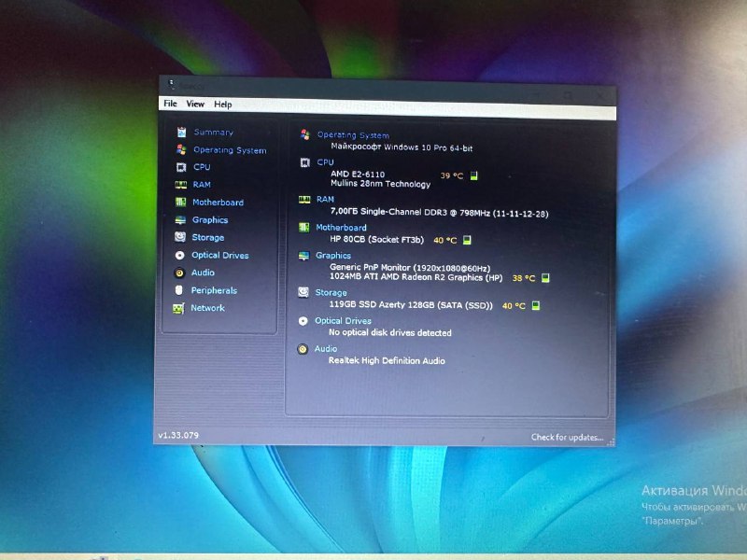747x560 pixels.
Task: Click the Motherboard icon in sidebar
Action: click(x=180, y=202)
